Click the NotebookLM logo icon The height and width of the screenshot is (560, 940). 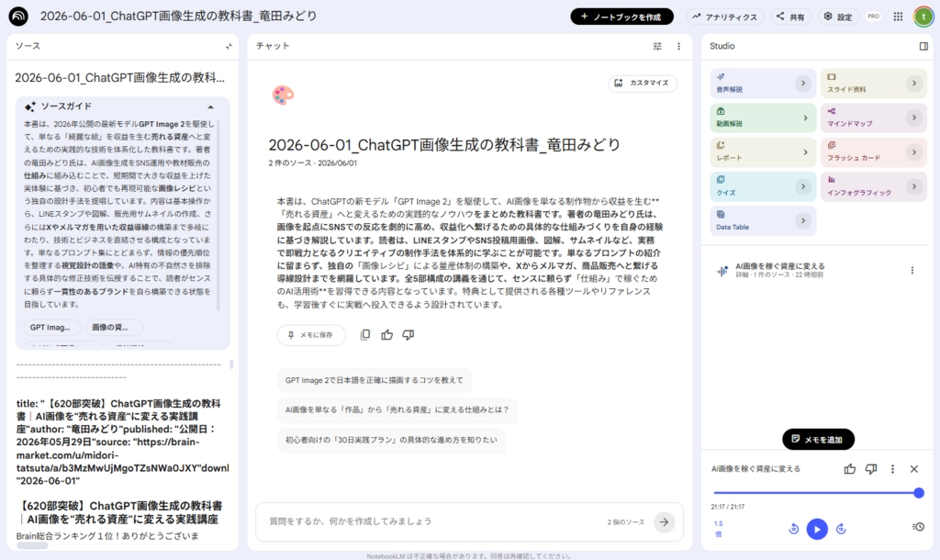click(18, 17)
